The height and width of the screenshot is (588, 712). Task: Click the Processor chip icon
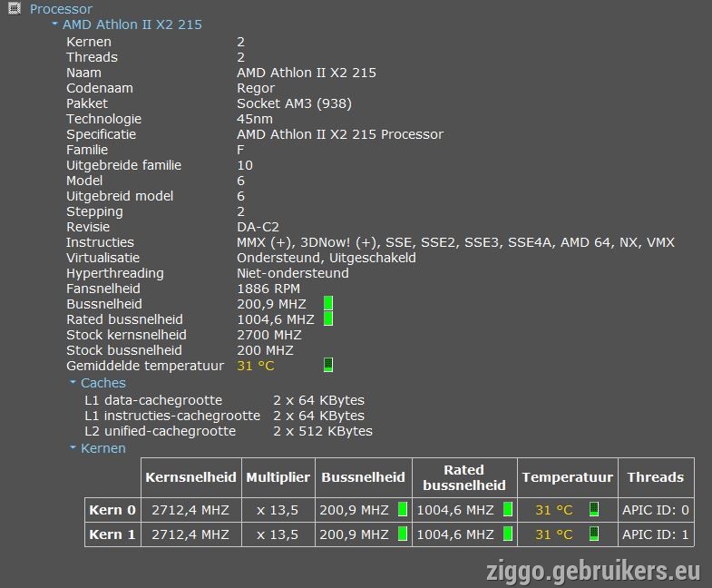[x=15, y=8]
